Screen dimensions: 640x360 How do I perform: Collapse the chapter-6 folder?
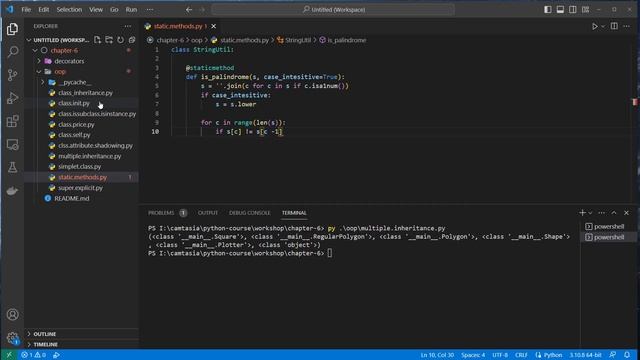tap(35, 51)
